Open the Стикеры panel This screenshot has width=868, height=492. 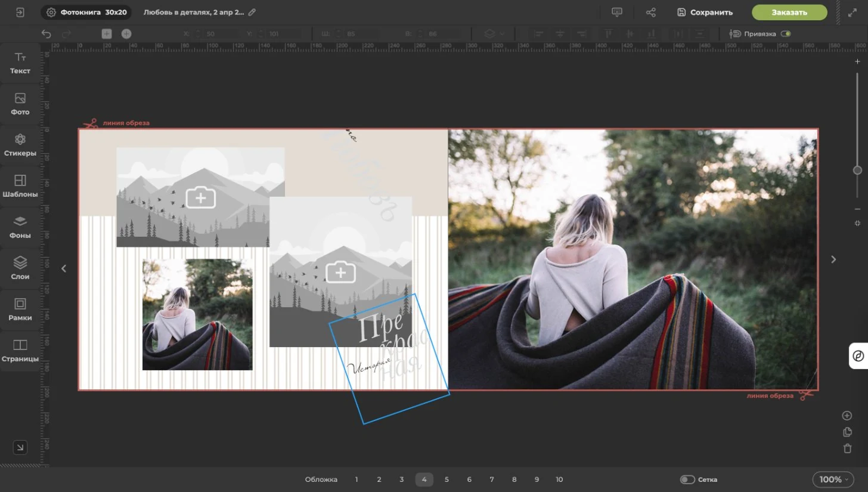[x=20, y=145]
